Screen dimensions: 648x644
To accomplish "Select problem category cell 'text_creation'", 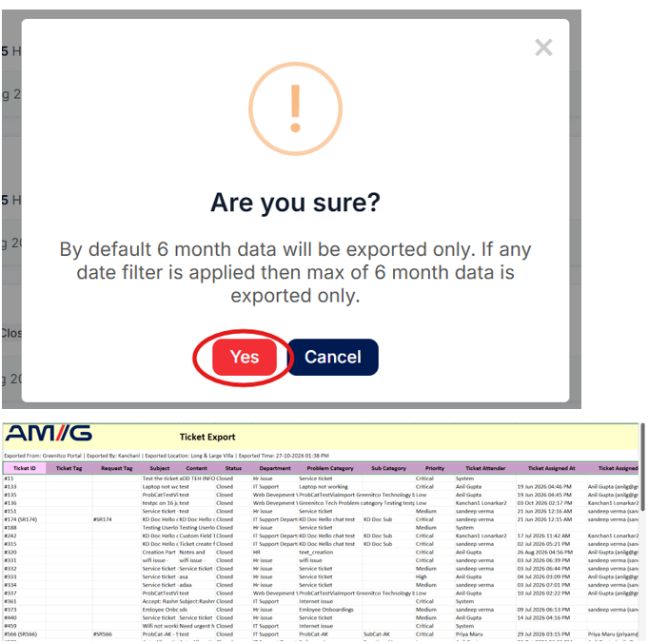I will click(x=330, y=553).
